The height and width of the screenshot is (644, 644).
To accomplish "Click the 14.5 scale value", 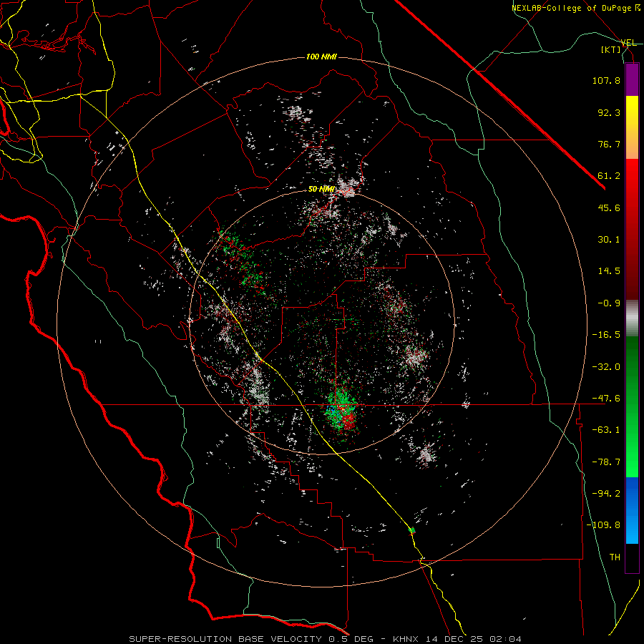I will [609, 271].
